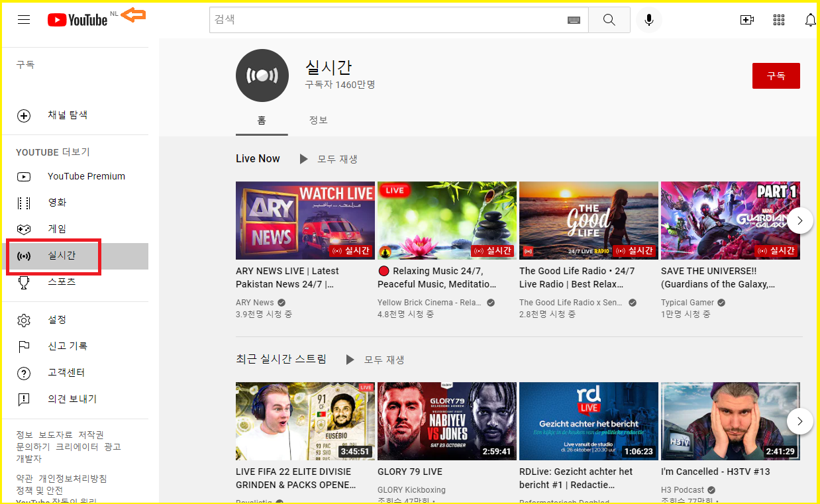
Task: Click the flag icon for 신고 기록
Action: tap(24, 347)
